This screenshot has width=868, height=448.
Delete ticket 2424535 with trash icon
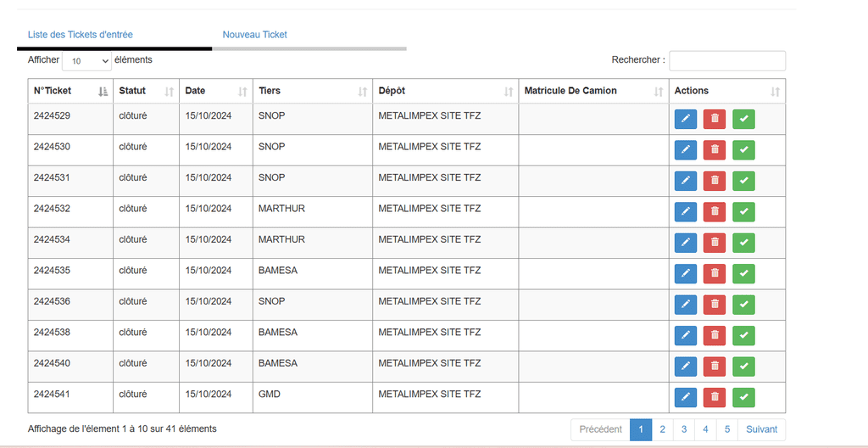pos(715,274)
